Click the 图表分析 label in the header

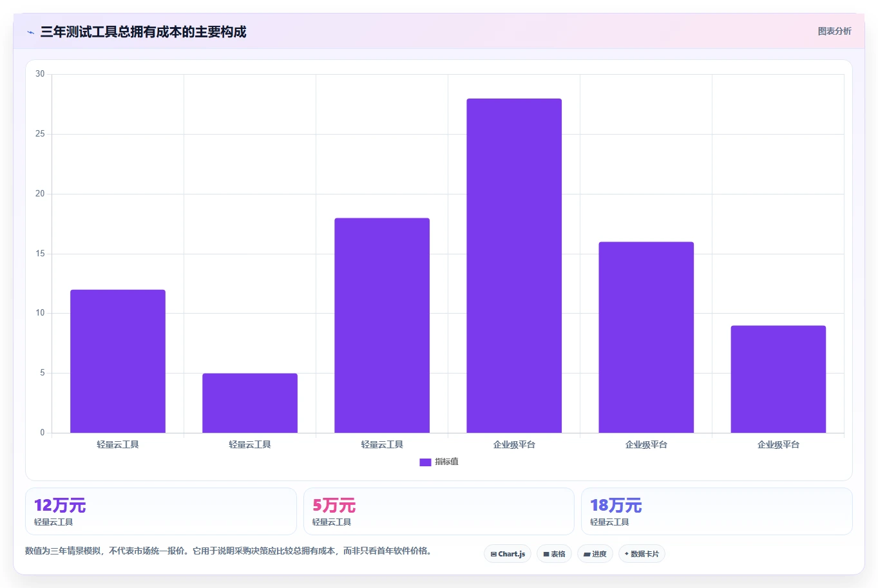point(834,31)
